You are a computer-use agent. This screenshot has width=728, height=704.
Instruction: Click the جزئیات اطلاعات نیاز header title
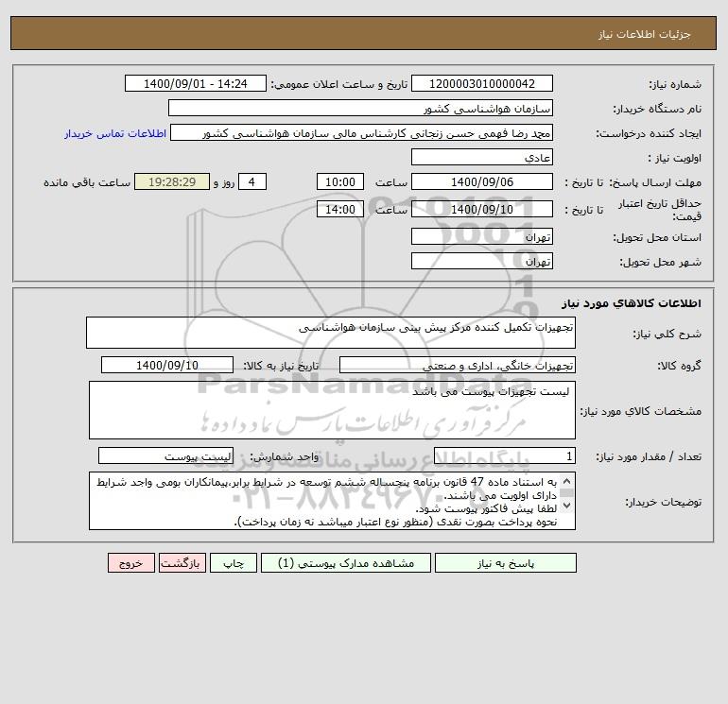coord(645,34)
